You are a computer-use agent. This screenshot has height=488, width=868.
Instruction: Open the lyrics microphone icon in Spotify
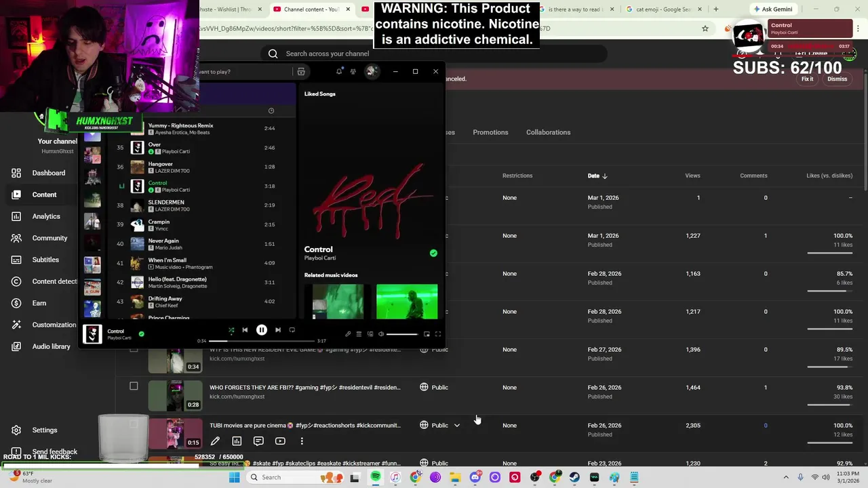coord(348,334)
